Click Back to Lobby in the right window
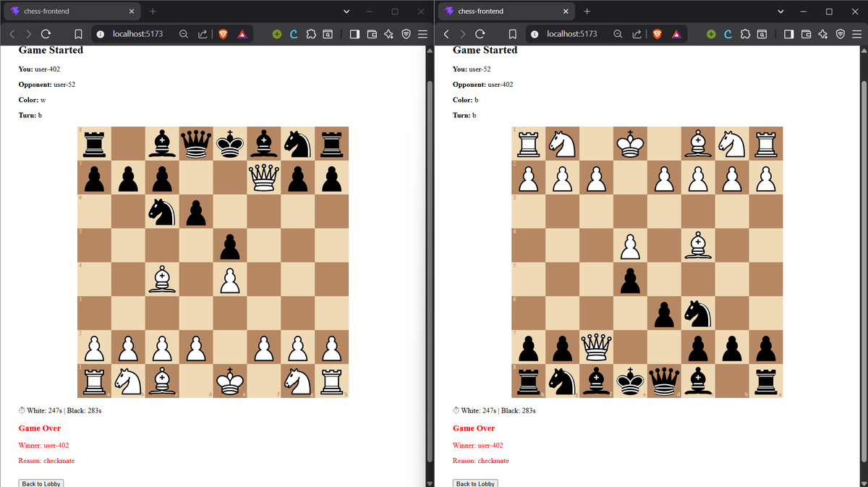868x487 pixels. pyautogui.click(x=475, y=483)
